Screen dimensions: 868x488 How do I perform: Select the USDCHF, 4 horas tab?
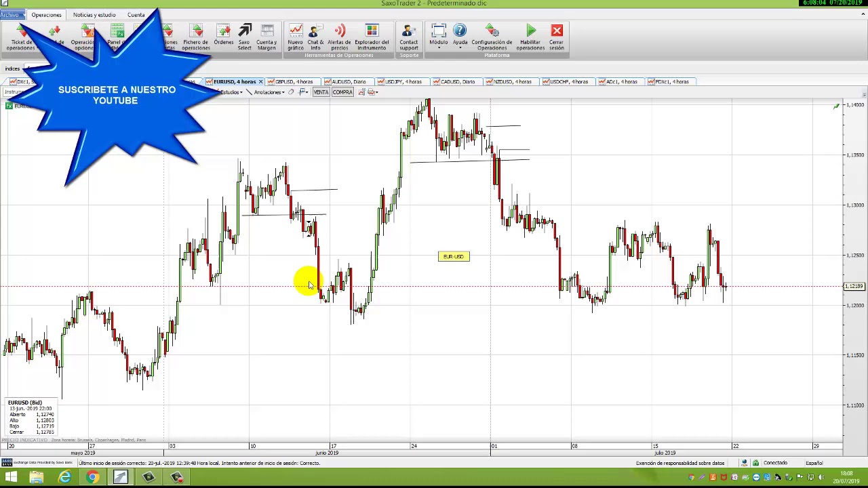pos(568,81)
